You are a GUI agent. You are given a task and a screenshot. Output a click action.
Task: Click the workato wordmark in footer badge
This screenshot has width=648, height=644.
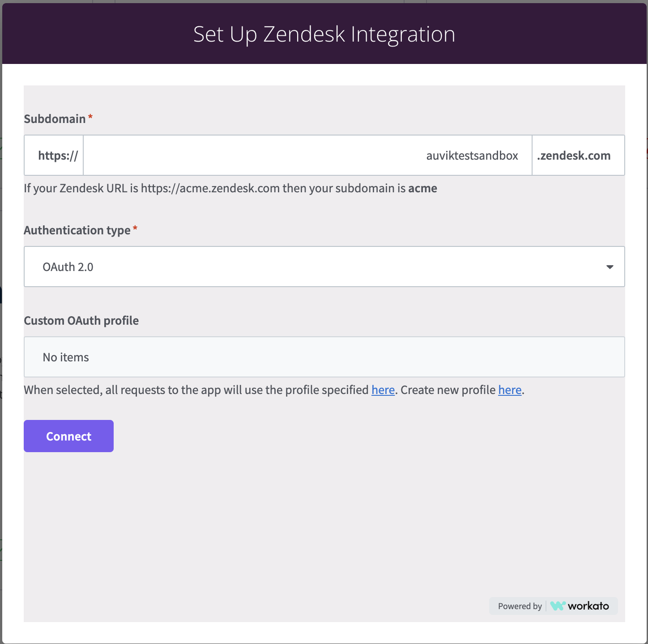588,606
